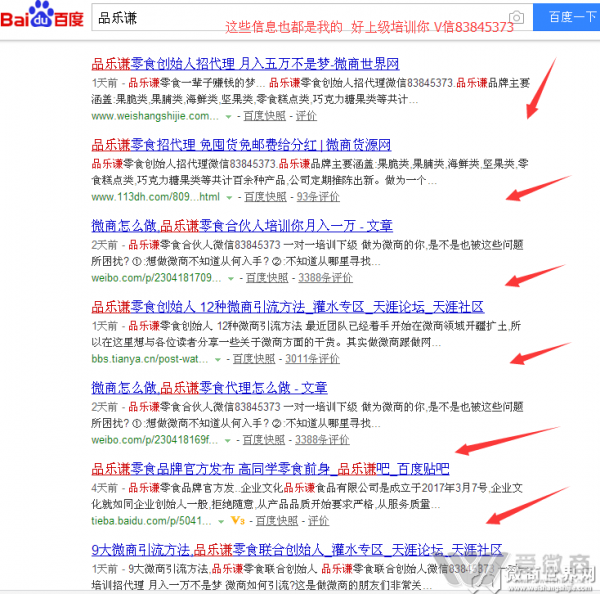Open 3011条评价 link
The image size is (600, 594).
[312, 359]
